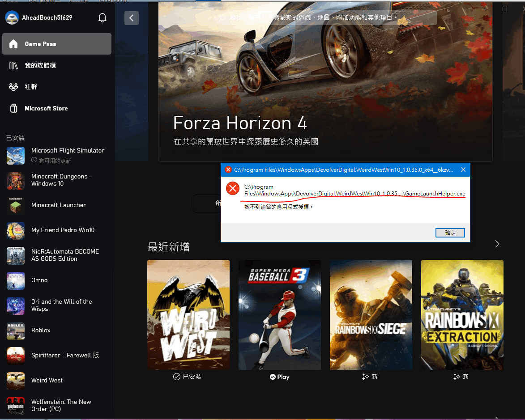
Task: Click the AheadBooch51629 username
Action: (47, 18)
